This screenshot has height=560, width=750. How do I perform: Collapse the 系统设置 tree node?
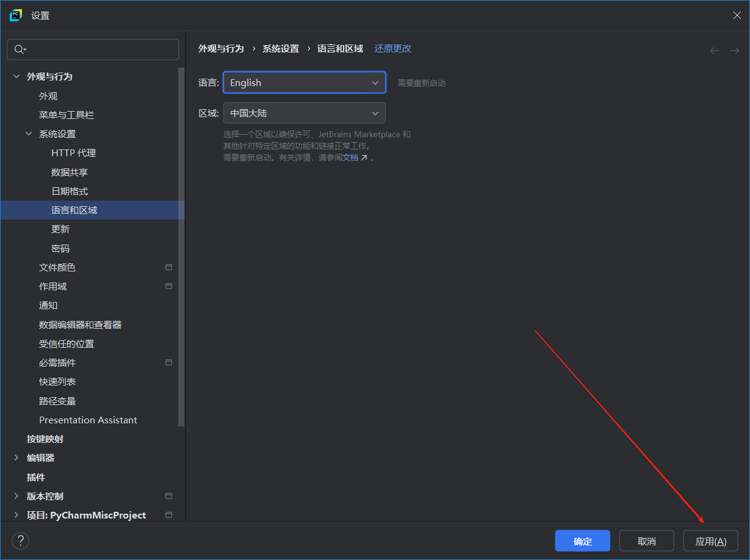pos(29,134)
